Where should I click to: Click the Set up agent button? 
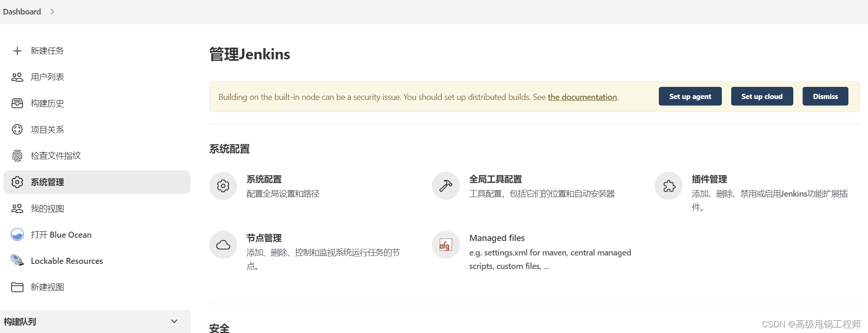click(690, 96)
